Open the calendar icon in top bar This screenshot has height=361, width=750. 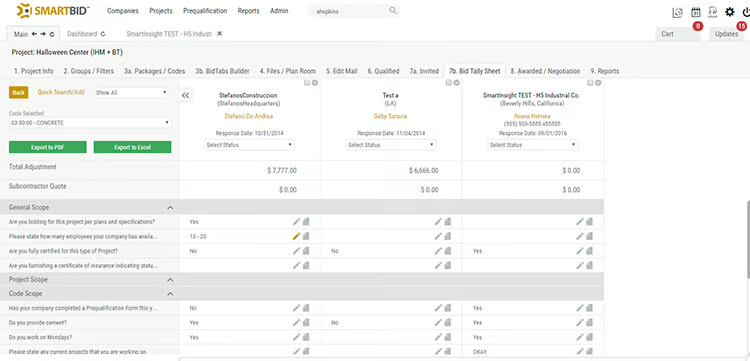[x=696, y=12]
